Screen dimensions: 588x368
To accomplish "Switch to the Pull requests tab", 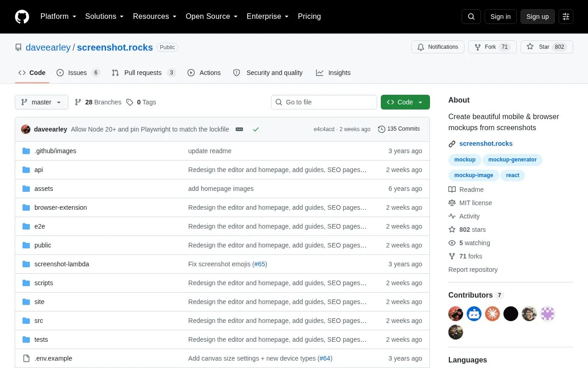I will [x=144, y=73].
